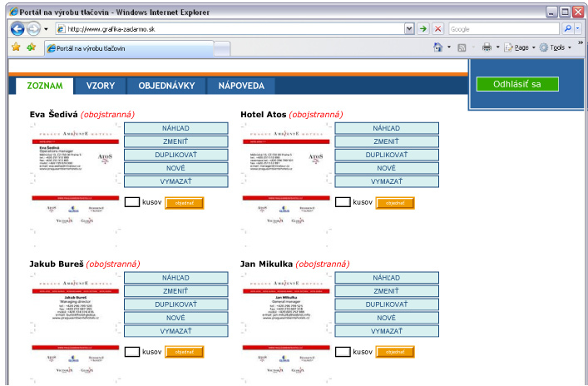Click NOVÉ for Eva Šedivá card
The image size is (588, 386).
click(175, 168)
